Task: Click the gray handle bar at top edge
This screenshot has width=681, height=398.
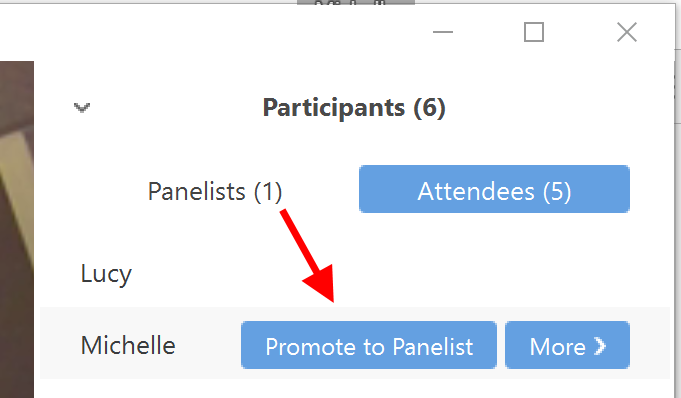Action: click(x=356, y=3)
